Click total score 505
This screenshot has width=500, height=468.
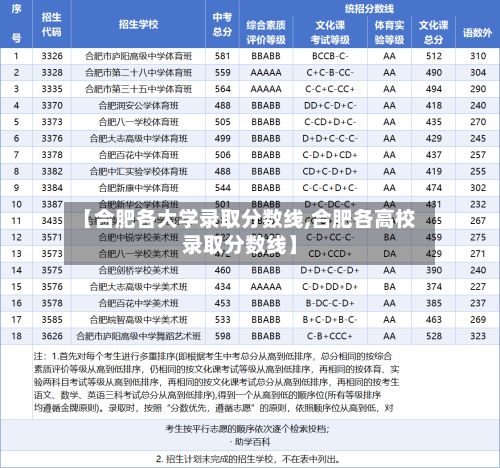click(223, 122)
